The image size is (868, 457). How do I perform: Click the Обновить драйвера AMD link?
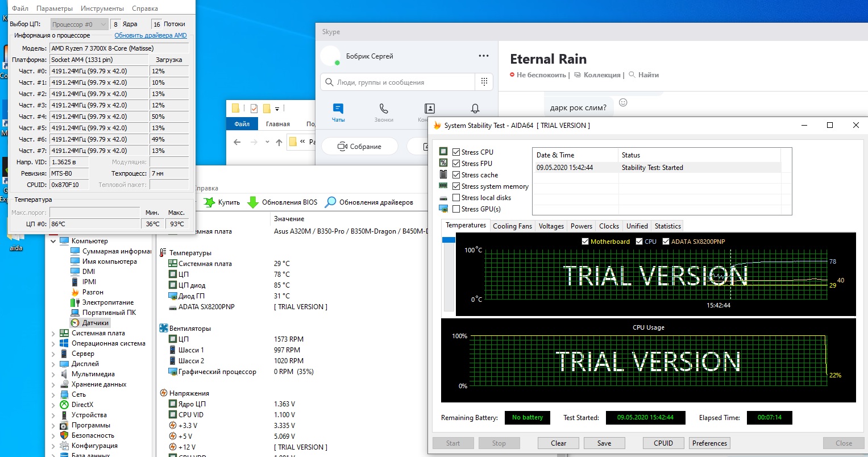(x=151, y=35)
